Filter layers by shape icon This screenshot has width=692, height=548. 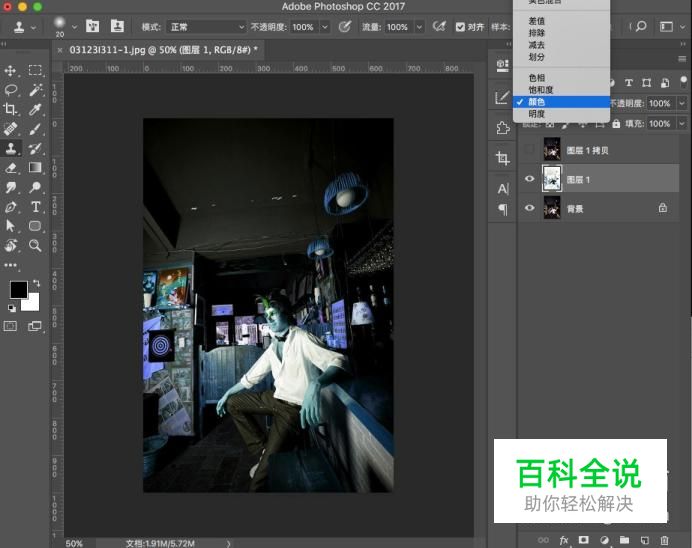click(647, 83)
